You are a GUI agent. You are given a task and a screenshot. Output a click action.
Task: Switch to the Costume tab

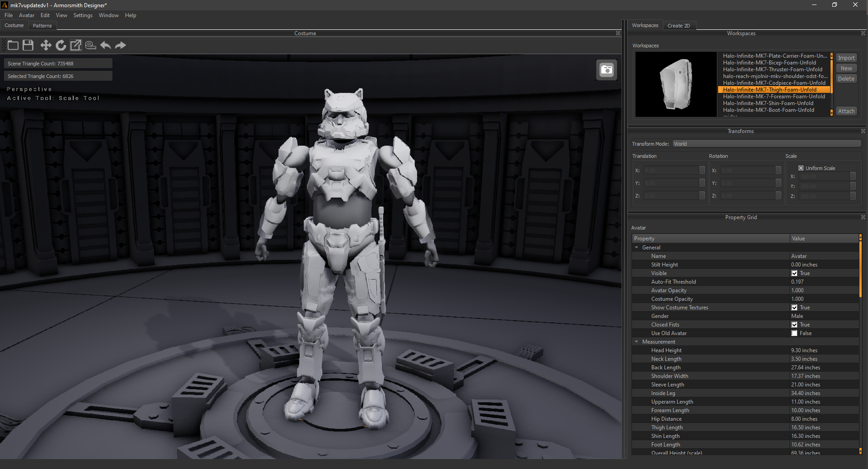tap(14, 25)
